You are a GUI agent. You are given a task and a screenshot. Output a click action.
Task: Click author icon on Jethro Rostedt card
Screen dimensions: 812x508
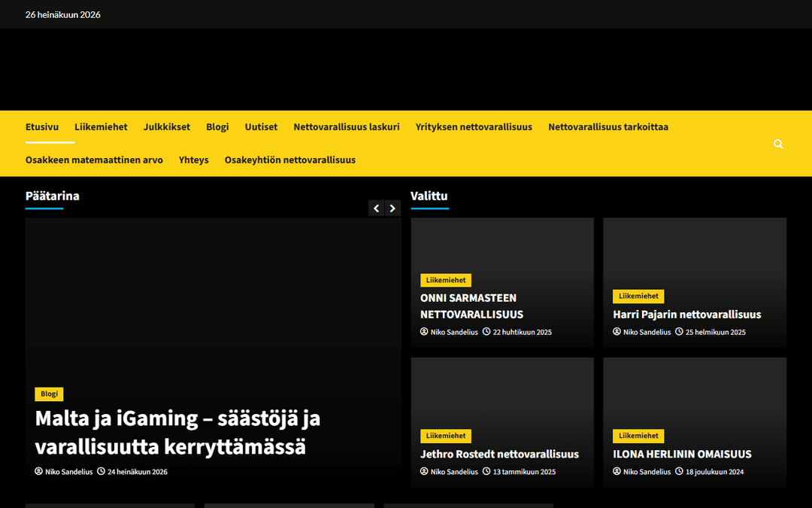(424, 471)
